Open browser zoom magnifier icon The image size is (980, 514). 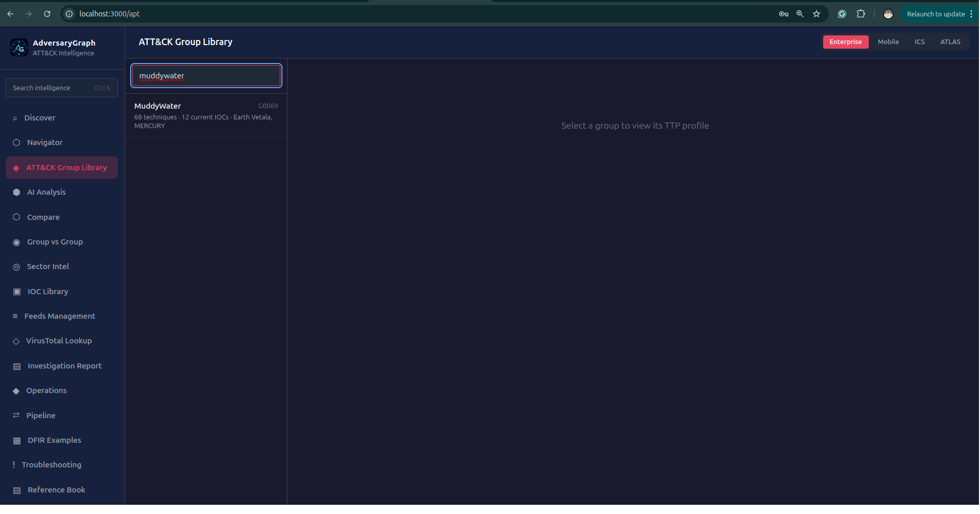800,14
